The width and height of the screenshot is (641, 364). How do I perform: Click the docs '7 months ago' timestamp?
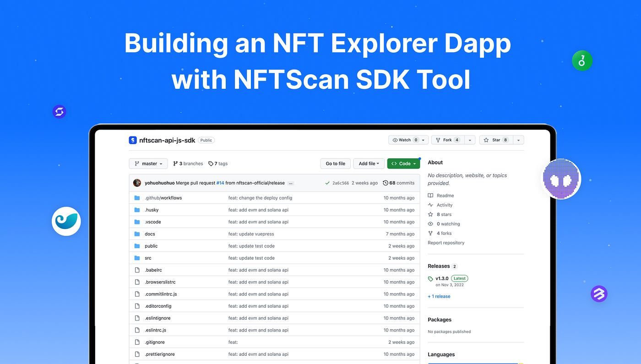tap(400, 234)
